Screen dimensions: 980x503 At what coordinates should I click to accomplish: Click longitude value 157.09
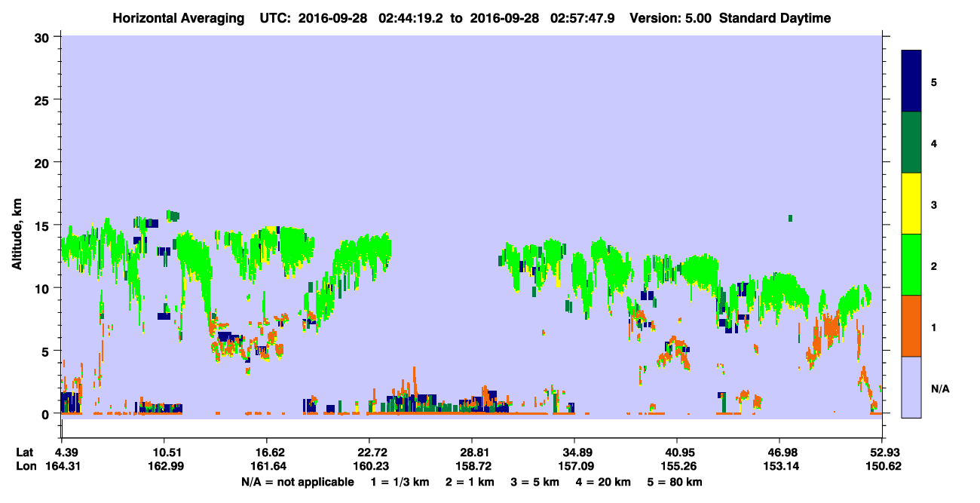[574, 465]
